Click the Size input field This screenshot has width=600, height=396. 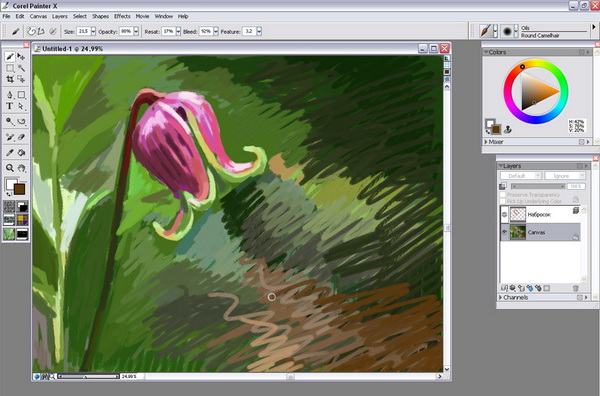83,31
